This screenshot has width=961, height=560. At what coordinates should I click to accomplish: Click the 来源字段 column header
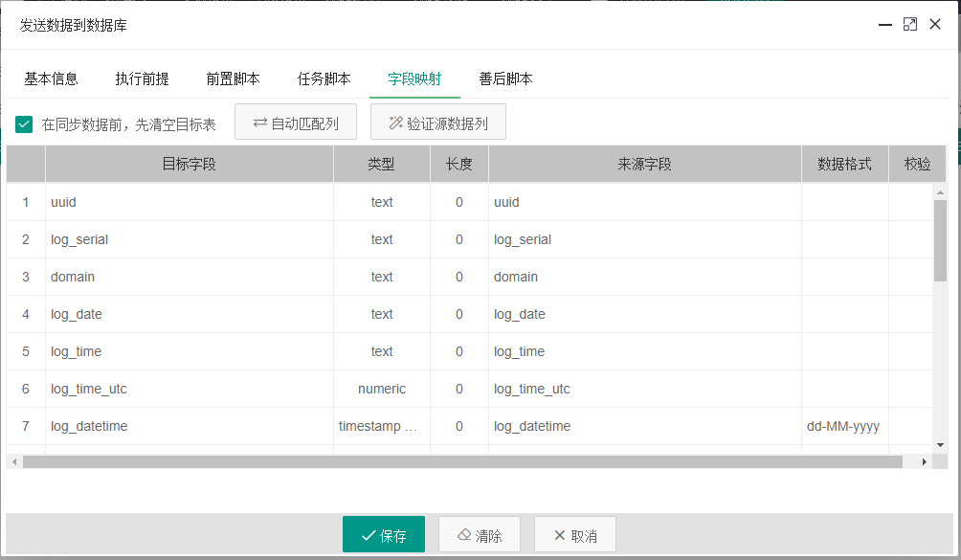point(645,165)
